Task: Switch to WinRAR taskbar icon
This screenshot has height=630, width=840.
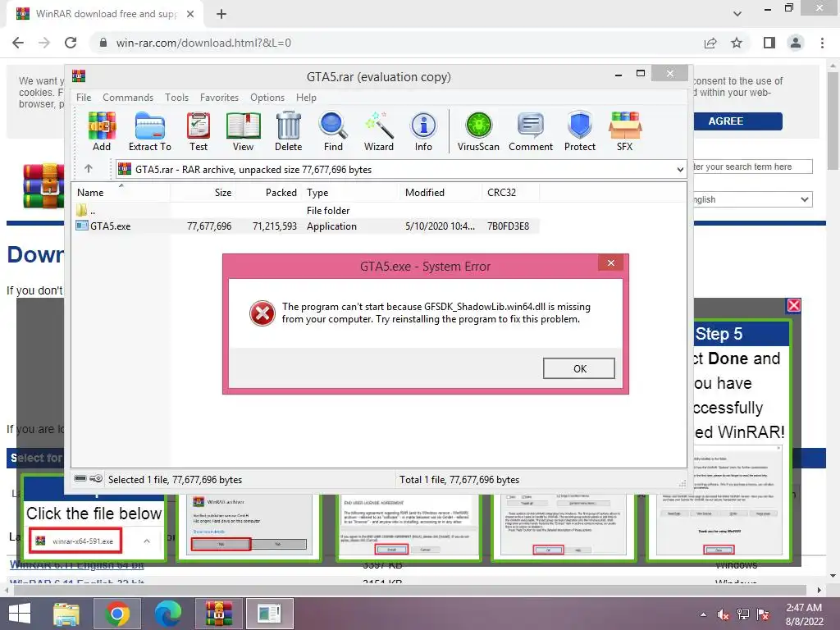Action: pos(218,614)
